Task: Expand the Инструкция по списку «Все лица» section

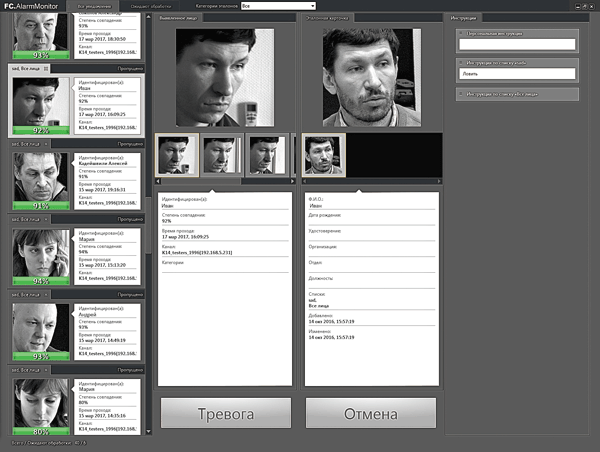Action: click(x=461, y=94)
